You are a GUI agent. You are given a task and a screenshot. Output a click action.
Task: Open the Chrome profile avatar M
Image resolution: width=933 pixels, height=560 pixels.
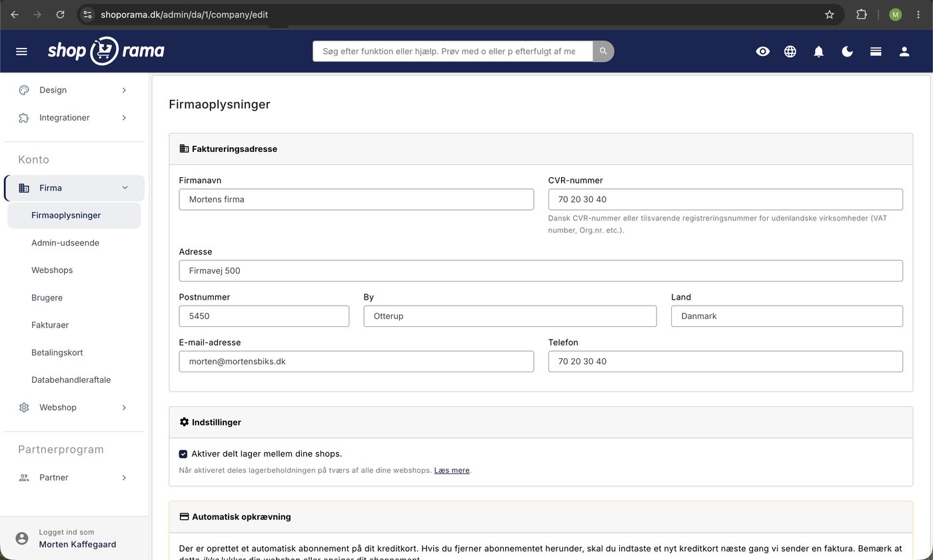click(x=895, y=14)
